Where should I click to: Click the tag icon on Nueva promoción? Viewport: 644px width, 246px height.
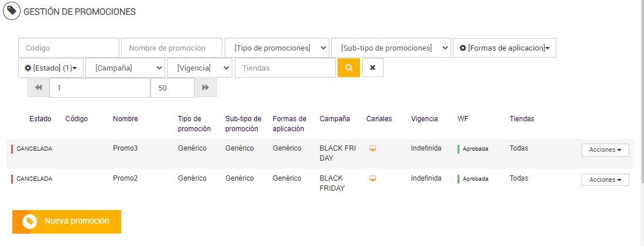tap(30, 221)
